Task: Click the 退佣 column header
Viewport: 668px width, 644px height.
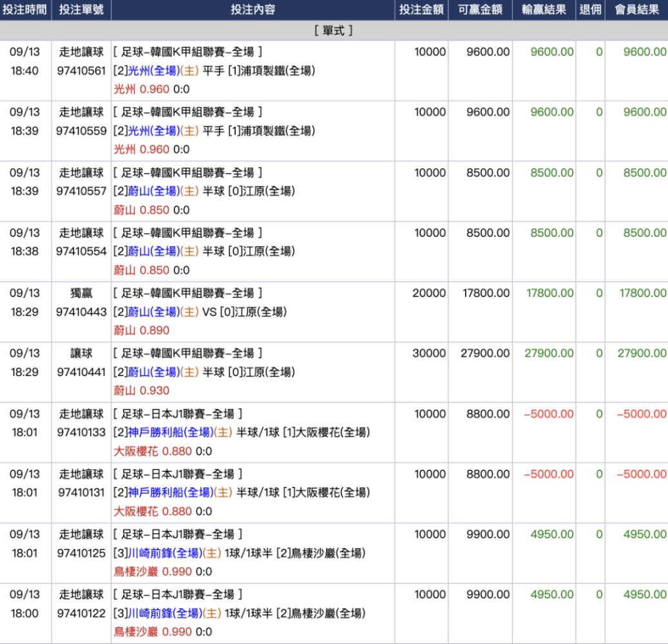Action: [591, 10]
